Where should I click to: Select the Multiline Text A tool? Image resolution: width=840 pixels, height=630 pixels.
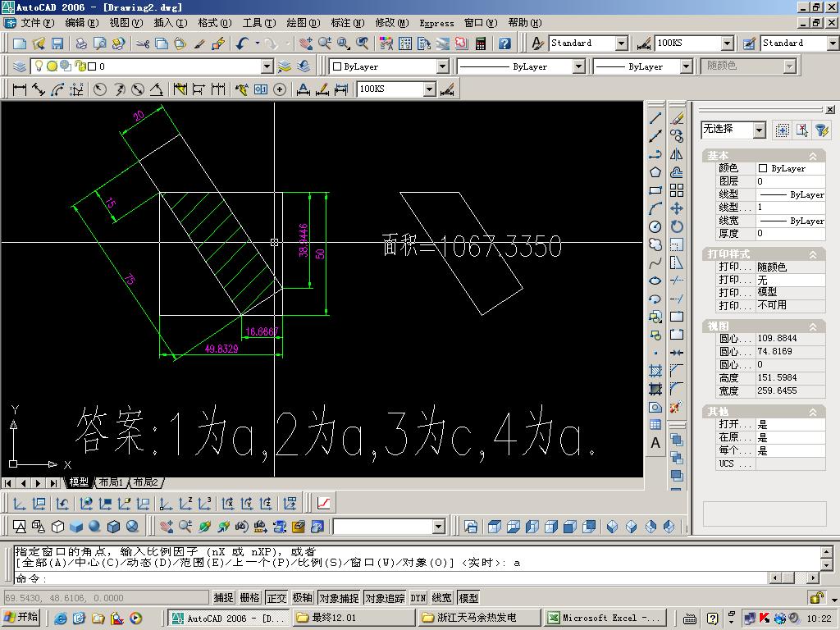(x=655, y=443)
